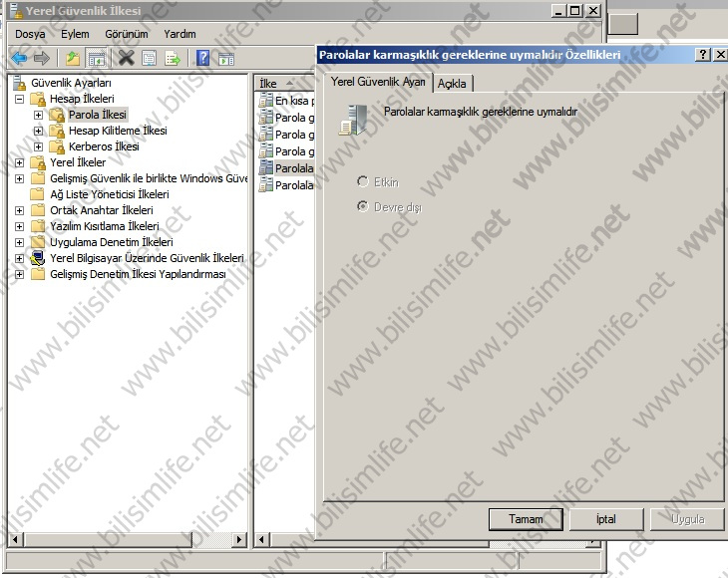Switch to the Açıkla tab
Viewport: 728px width, 578px height.
coord(454,84)
